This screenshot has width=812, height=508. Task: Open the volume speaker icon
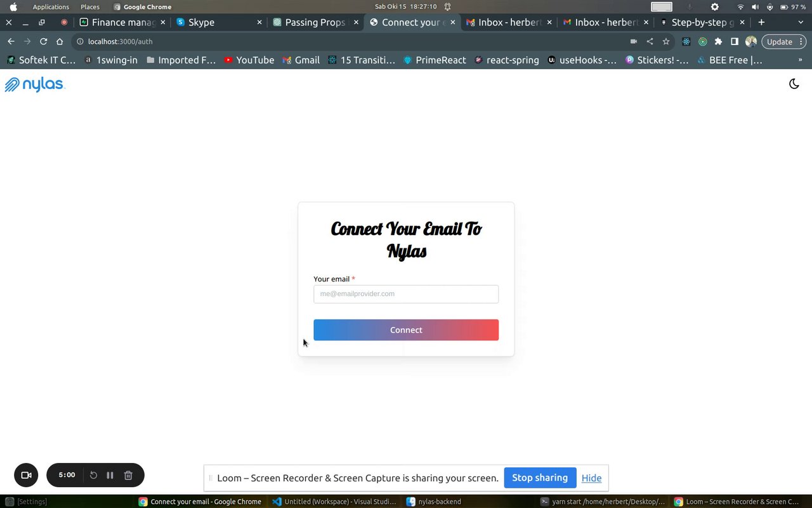tap(755, 7)
